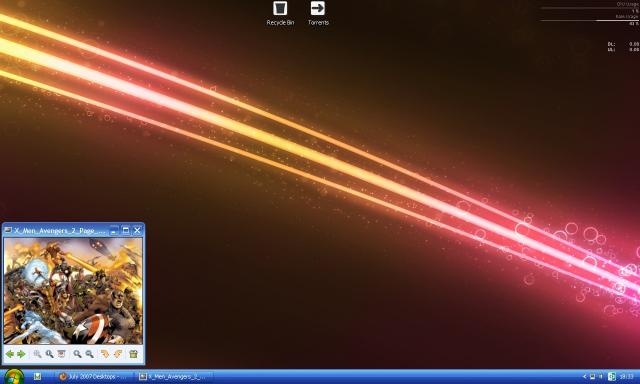Screen dimensions: 640x384
Task: Click the Actual Size magnifier icon
Action: click(x=49, y=354)
